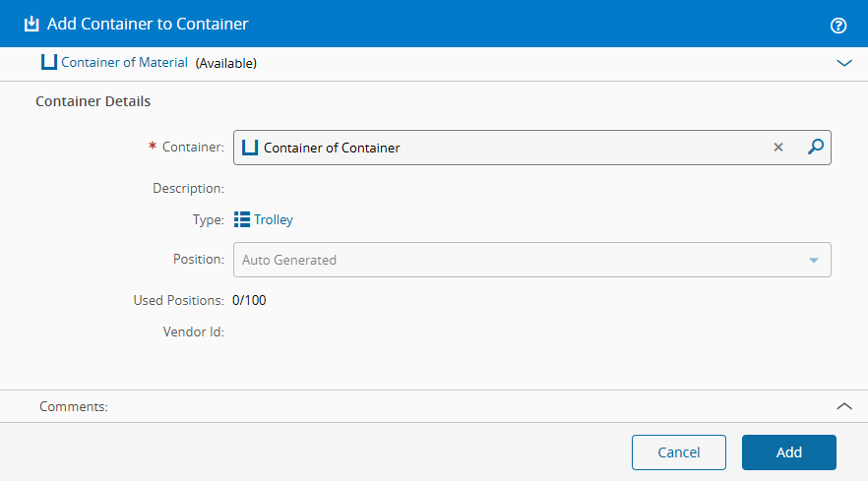Clear the Container field with the X
The width and height of the screenshot is (868, 481).
coord(777,148)
